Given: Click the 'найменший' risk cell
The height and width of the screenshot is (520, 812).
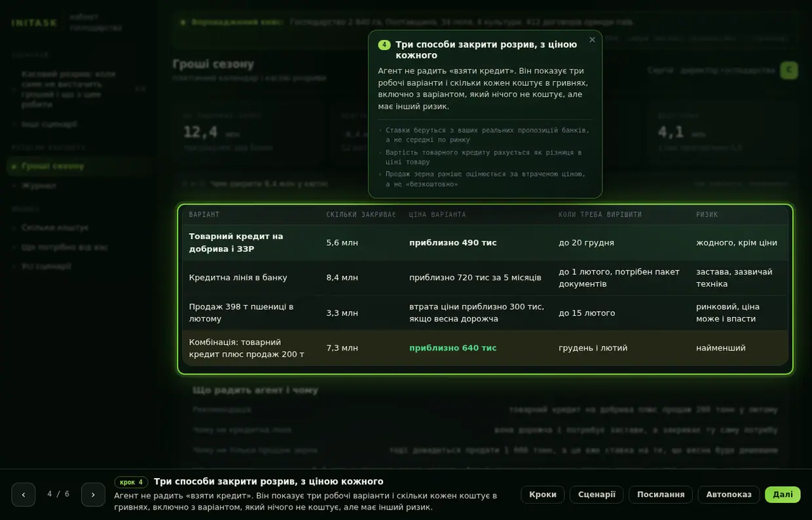Looking at the screenshot, I should 720,348.
